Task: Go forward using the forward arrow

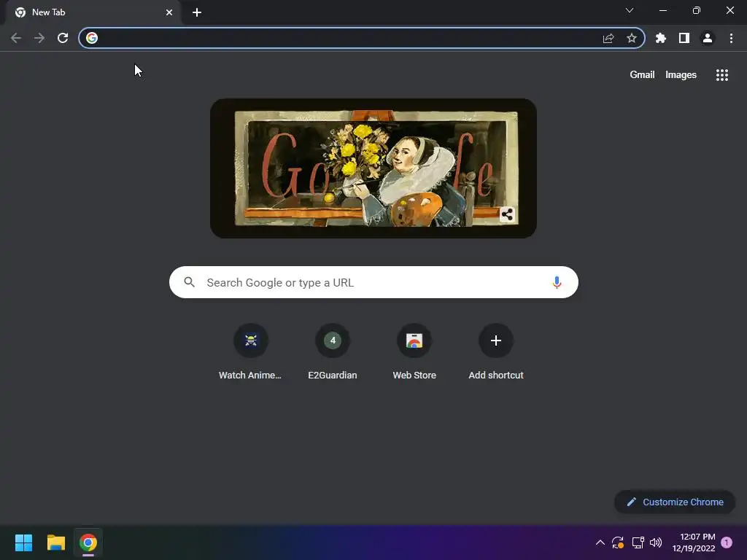Action: [x=39, y=38]
